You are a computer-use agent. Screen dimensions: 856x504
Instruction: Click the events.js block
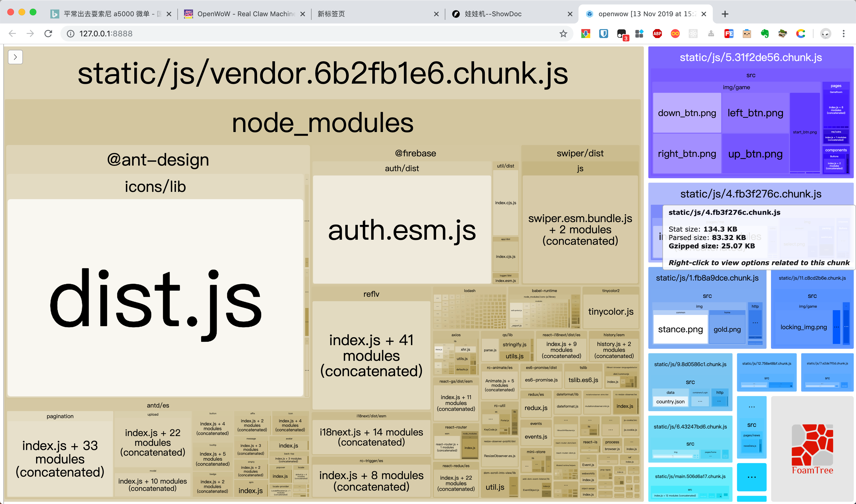pos(536,436)
